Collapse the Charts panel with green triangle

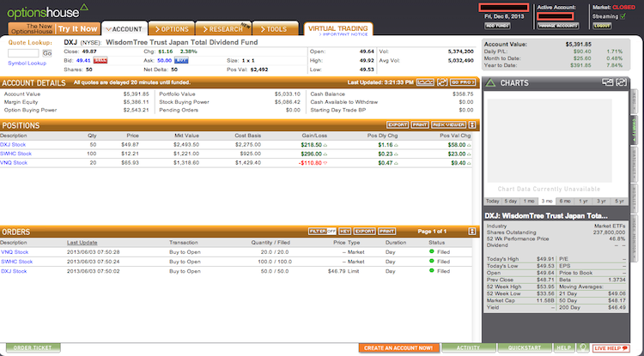tap(489, 83)
